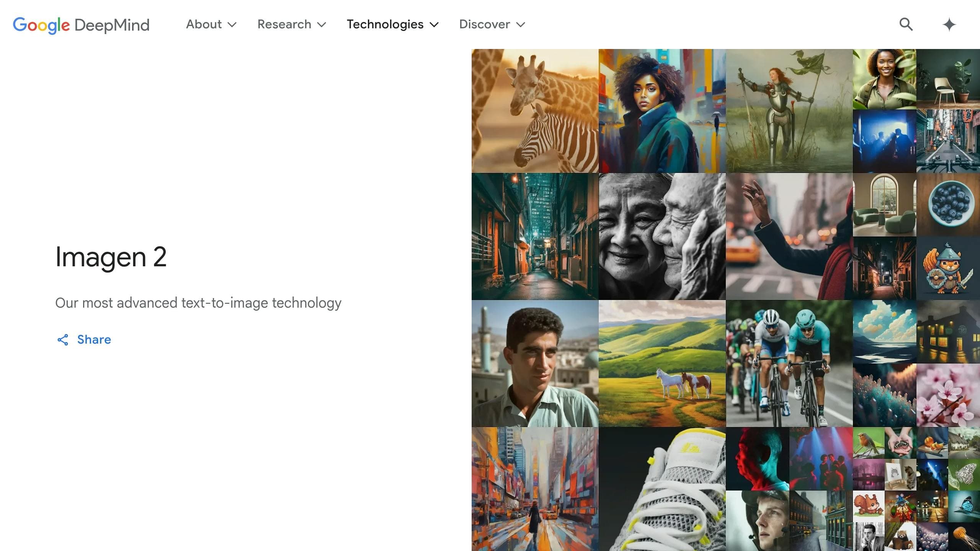This screenshot has width=980, height=551.
Task: Open the racing cyclists image
Action: [x=789, y=364]
